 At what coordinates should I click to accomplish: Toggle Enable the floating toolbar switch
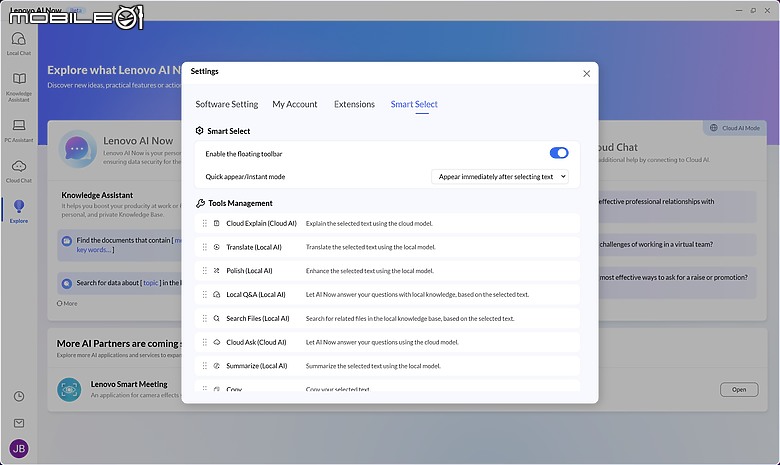click(x=559, y=153)
